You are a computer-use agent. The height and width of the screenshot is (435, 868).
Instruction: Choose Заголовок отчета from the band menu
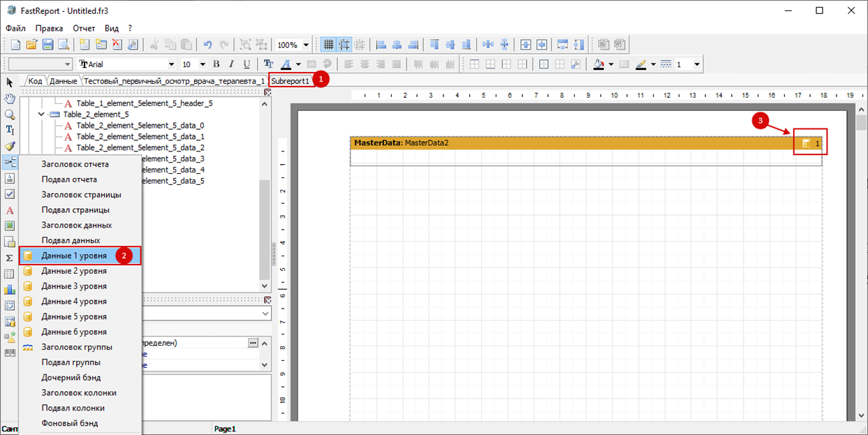tap(80, 164)
